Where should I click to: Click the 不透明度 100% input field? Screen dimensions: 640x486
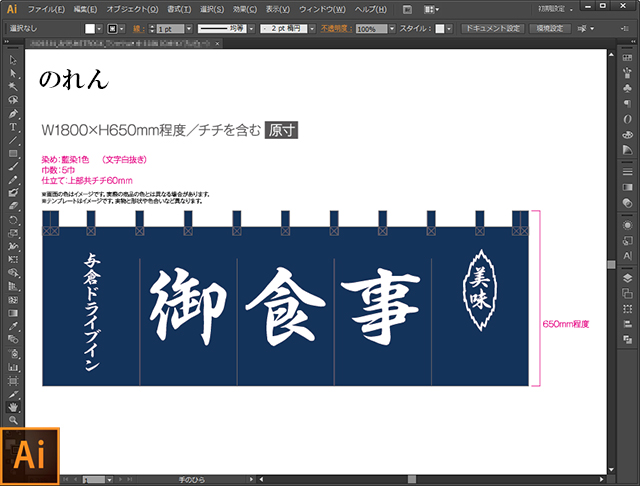click(x=367, y=29)
